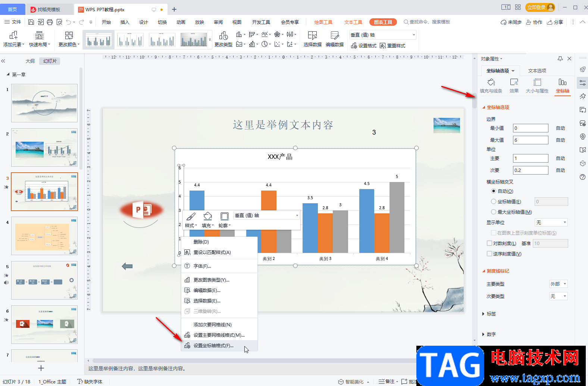The image size is (588, 386).
Task: Open the 次要类型 tick mark dropdown
Action: 559,296
